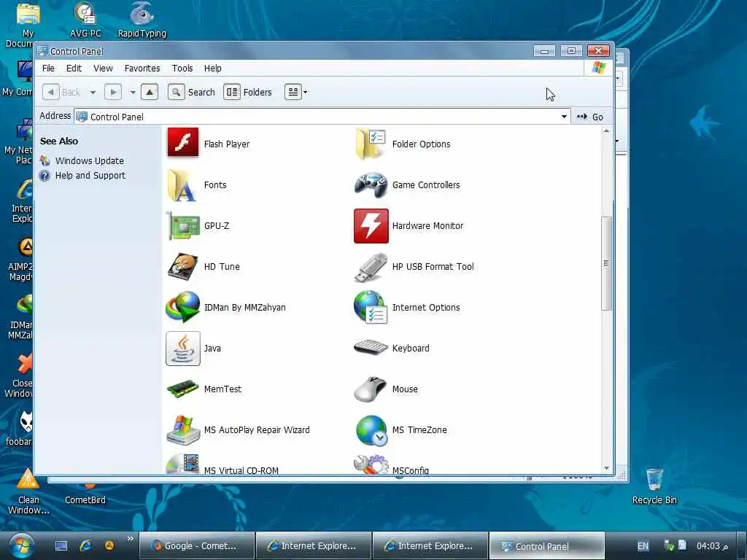Open the Flash Player control panel icon
Image resolution: width=747 pixels, height=560 pixels.
coord(183,143)
